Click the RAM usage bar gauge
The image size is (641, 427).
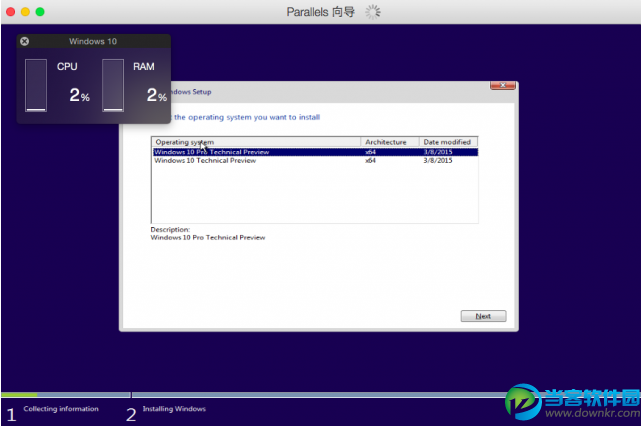click(x=113, y=85)
